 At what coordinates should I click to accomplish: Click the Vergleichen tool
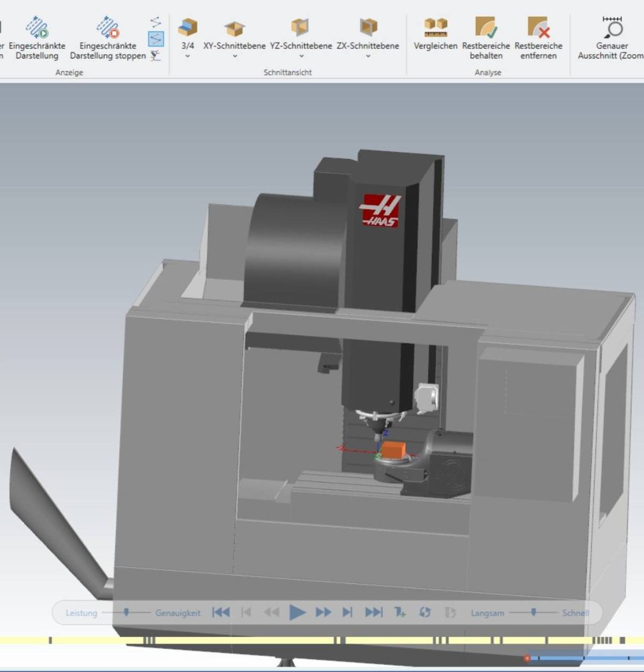pos(436,34)
